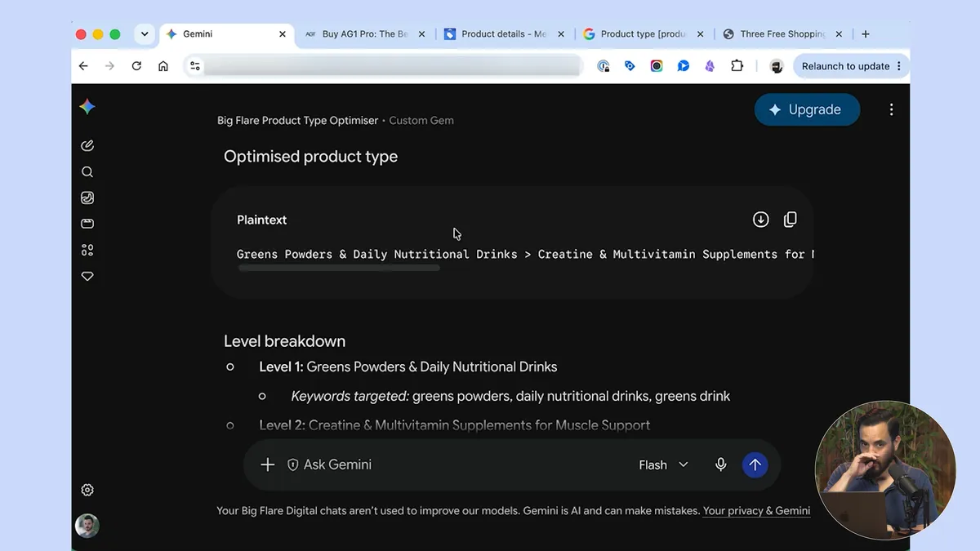Click the blue tag extension icon

pos(630,66)
